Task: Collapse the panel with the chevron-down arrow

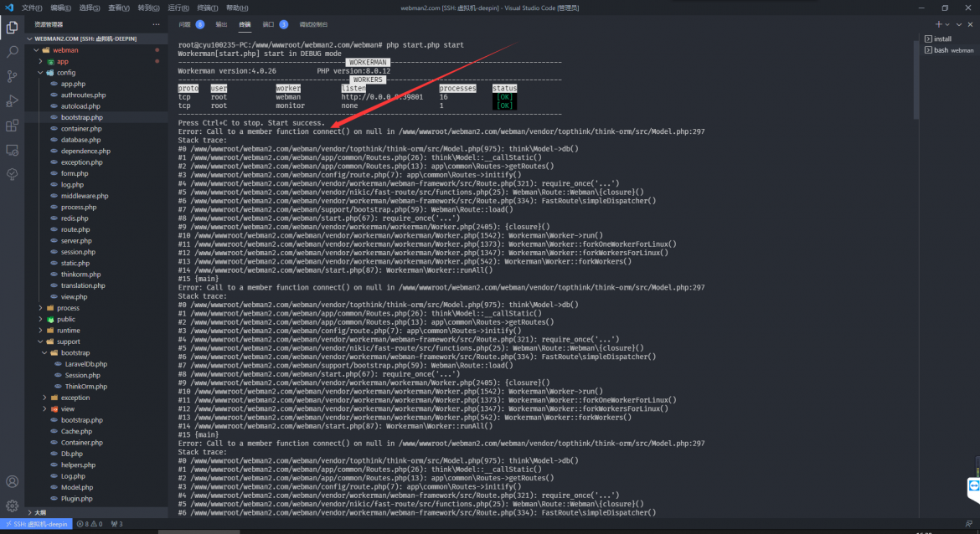Action: coord(959,24)
